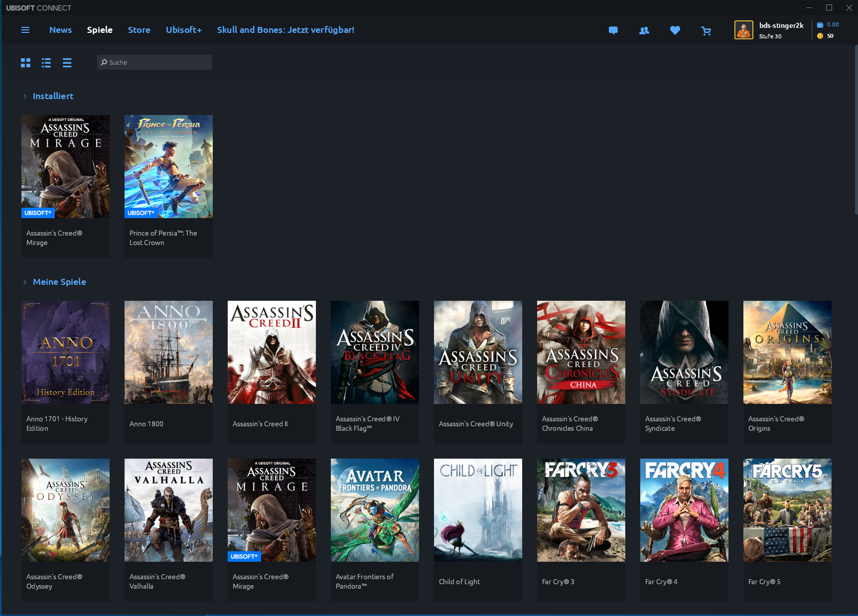Click the vertical scrollbar on the right
This screenshot has width=858, height=616.
(856, 129)
